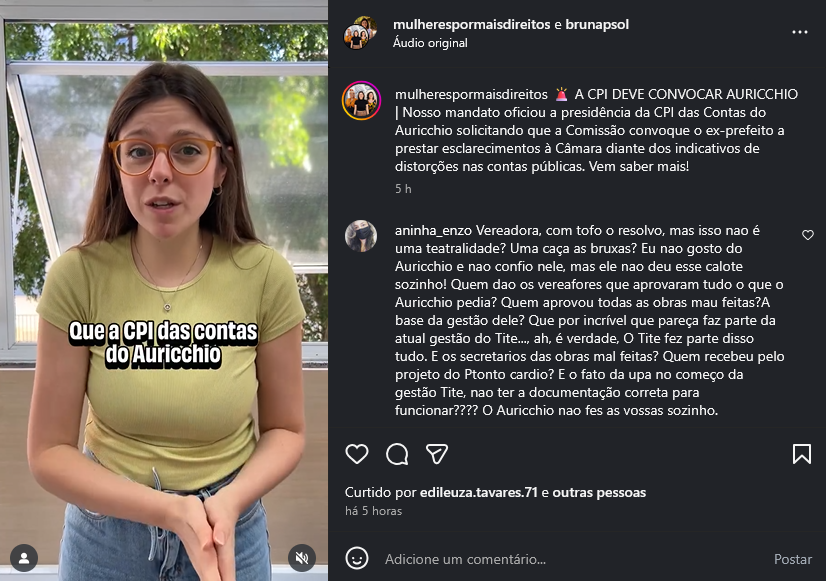The width and height of the screenshot is (826, 581).
Task: Open the emoji picker for comments
Action: (357, 558)
